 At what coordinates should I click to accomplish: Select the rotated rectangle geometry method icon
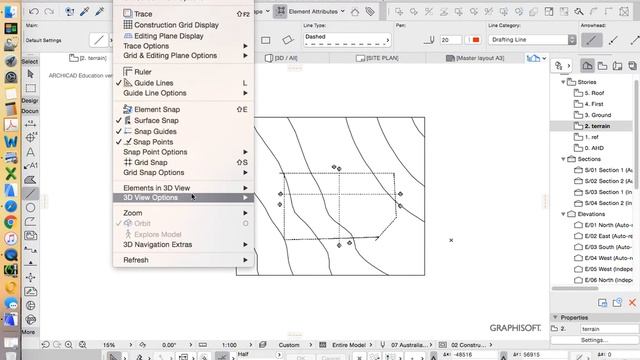[288, 40]
